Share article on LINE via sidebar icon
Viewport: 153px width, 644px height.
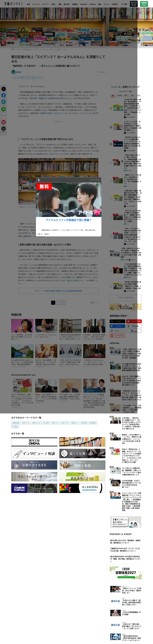(4, 109)
